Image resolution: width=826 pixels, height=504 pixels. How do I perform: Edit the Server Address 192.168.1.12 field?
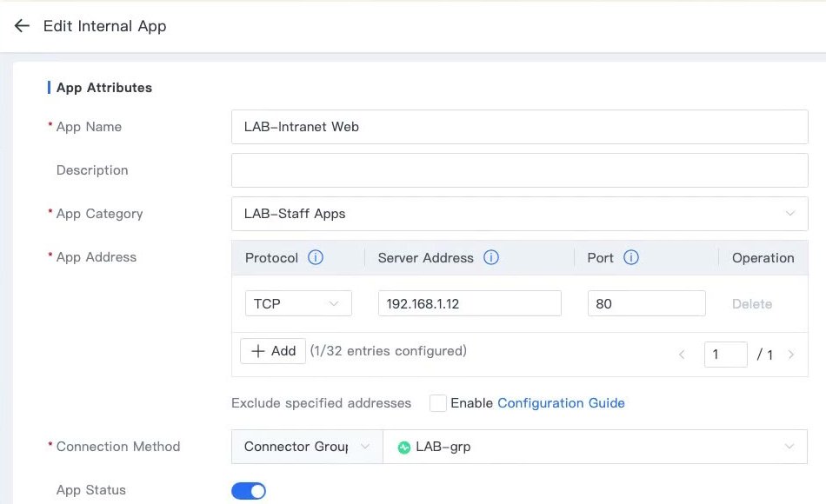point(470,304)
